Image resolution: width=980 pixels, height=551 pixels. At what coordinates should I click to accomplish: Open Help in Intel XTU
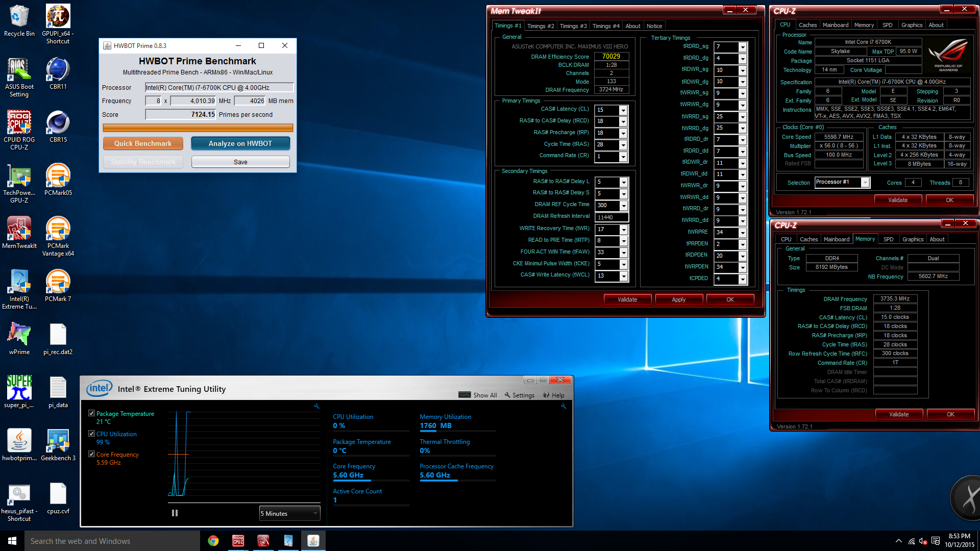point(554,395)
